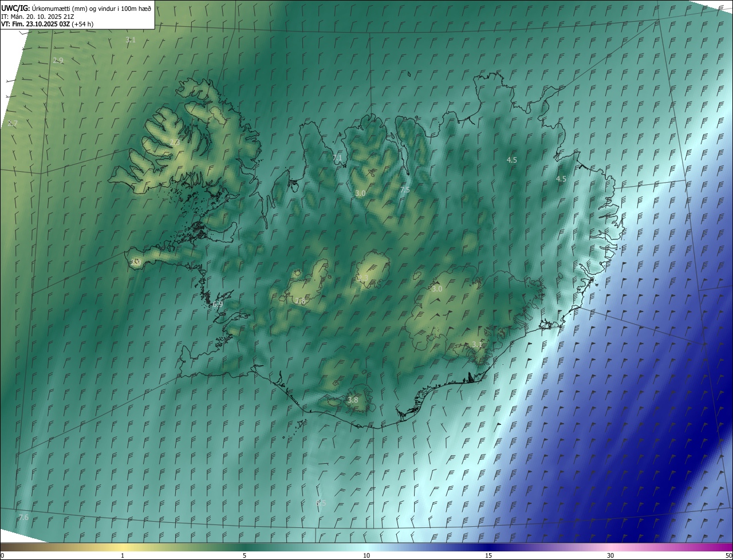Click the value label on the Westfjords peninsula
This screenshot has width=733, height=560.
click(x=175, y=142)
